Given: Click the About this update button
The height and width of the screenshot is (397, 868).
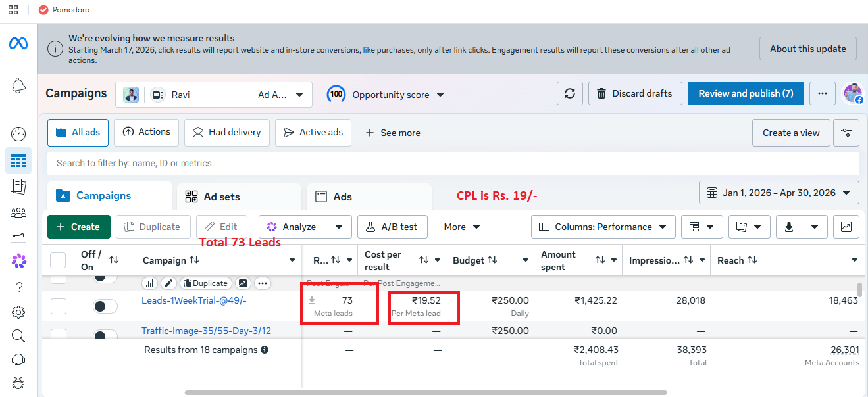Looking at the screenshot, I should click(808, 49).
